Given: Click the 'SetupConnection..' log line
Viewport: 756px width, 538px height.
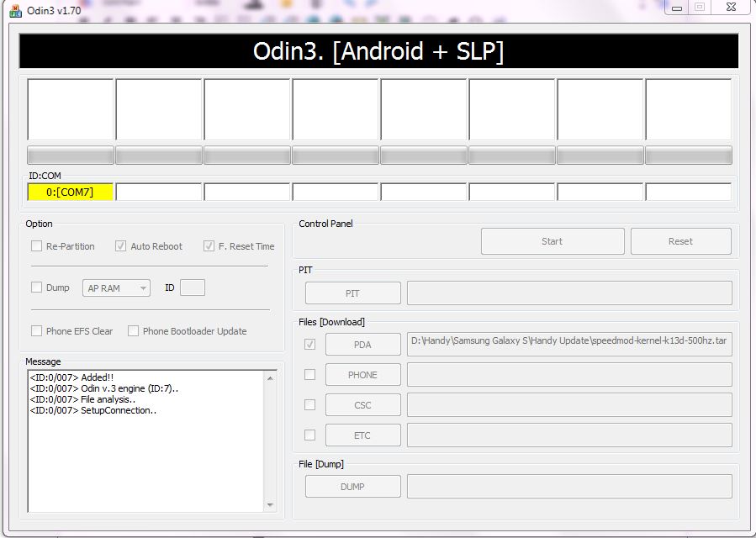Looking at the screenshot, I should click(x=93, y=410).
